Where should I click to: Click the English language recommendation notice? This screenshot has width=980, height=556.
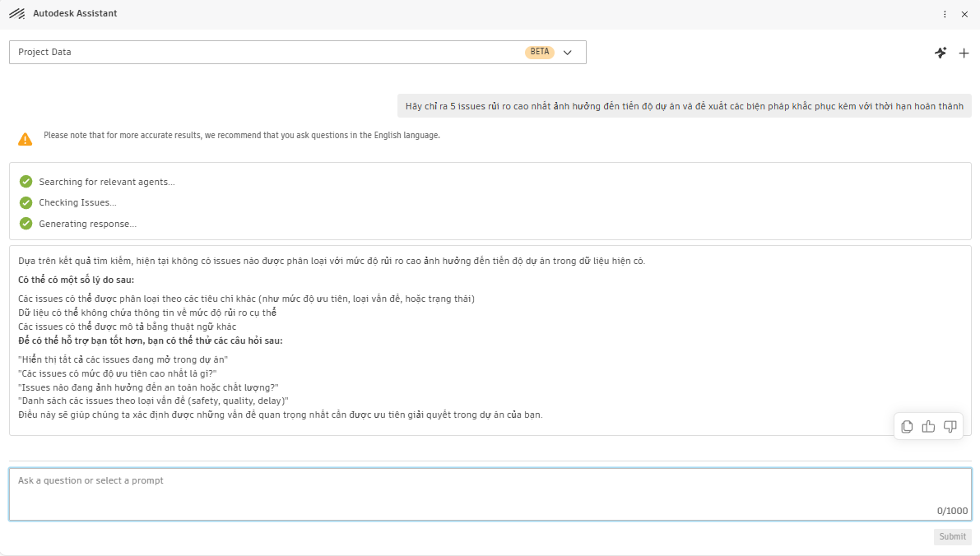tap(242, 136)
